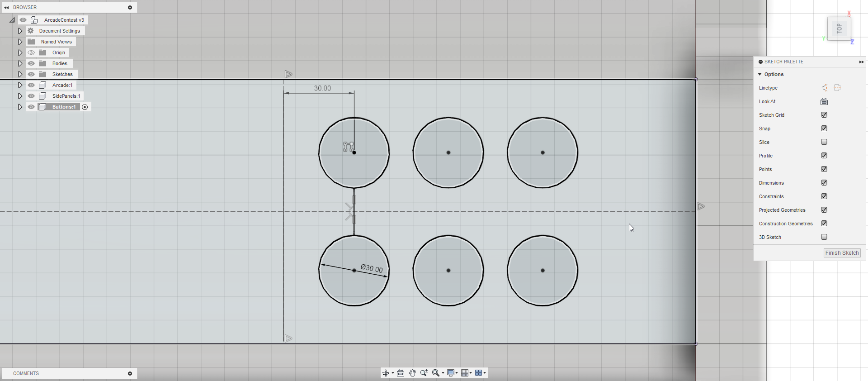Viewport: 868px width, 381px height.
Task: Click the Linetype centerline icon
Action: (x=837, y=88)
